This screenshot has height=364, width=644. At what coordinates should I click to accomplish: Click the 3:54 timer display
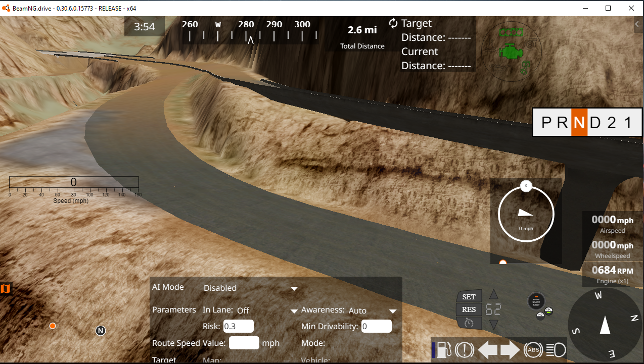click(x=145, y=27)
